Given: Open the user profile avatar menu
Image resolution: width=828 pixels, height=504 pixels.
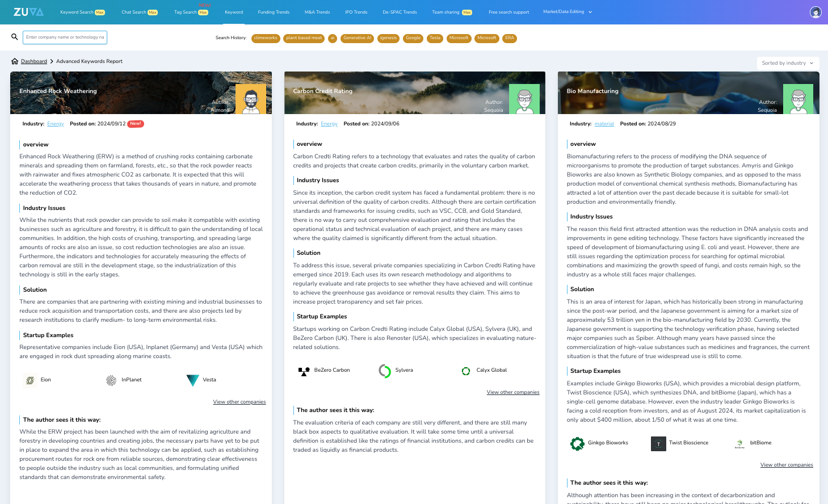Looking at the screenshot, I should [816, 12].
